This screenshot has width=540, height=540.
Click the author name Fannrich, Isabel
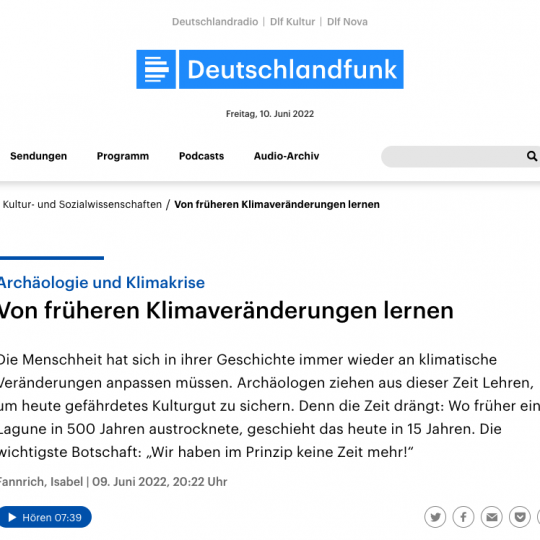(x=41, y=481)
